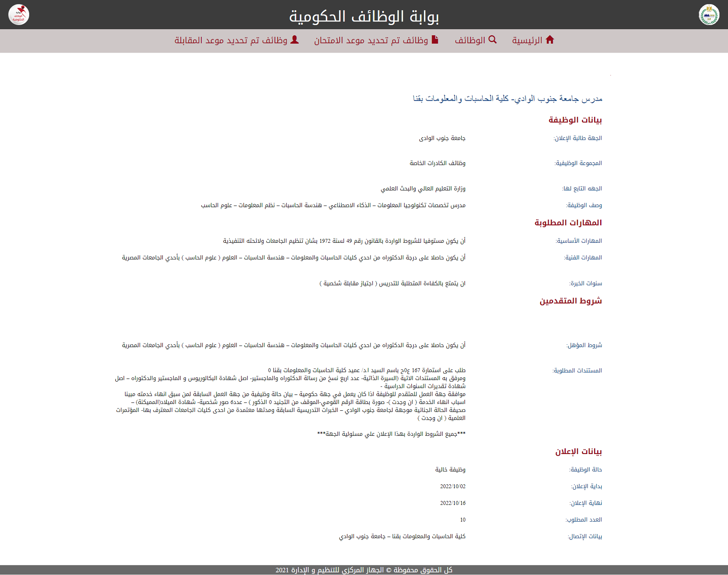This screenshot has height=575, width=728.
Task: Click the person icon for interview-scheduled jobs
Action: [x=294, y=40]
